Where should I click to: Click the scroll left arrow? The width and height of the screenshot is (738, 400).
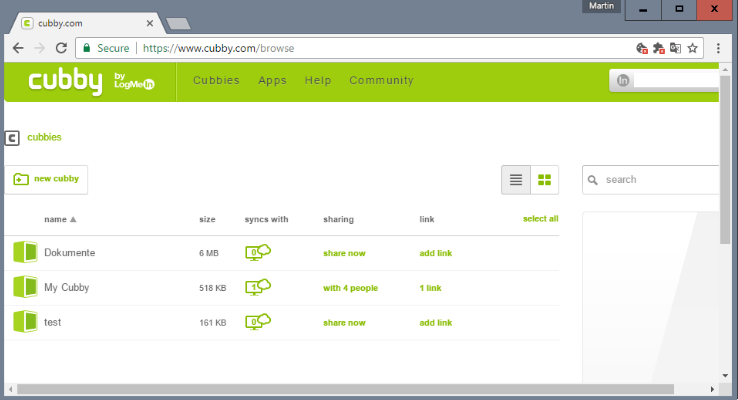[10, 389]
